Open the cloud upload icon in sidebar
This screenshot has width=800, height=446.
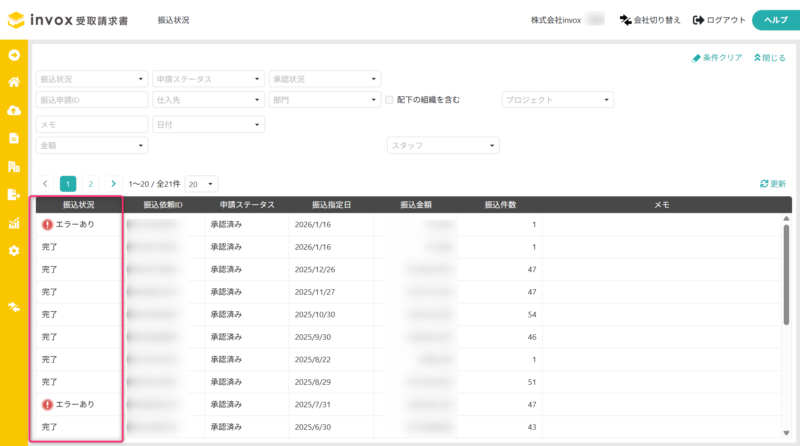click(14, 110)
